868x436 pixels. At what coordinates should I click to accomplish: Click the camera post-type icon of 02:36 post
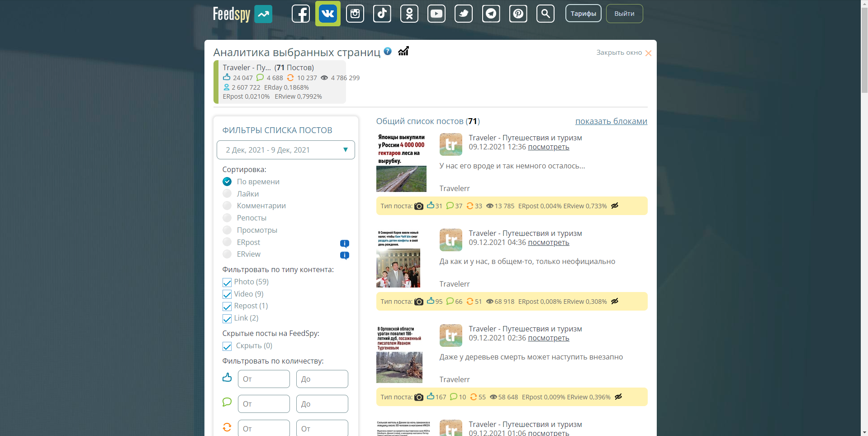coord(419,397)
